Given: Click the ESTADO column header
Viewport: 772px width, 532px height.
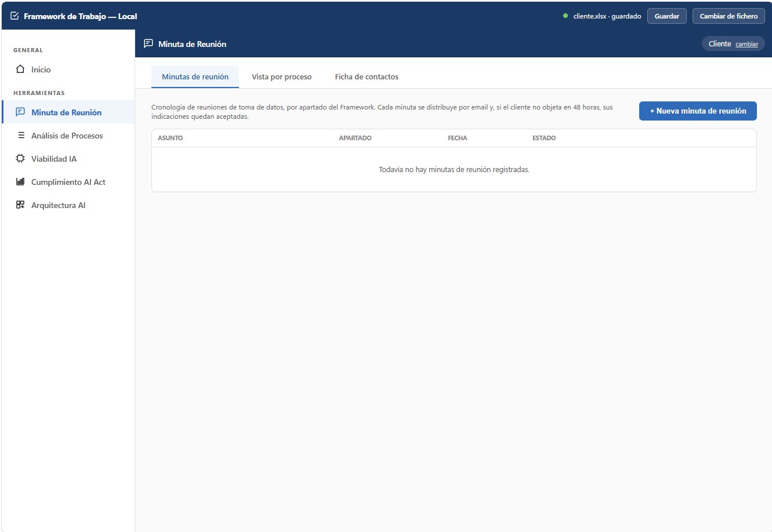Looking at the screenshot, I should point(544,138).
